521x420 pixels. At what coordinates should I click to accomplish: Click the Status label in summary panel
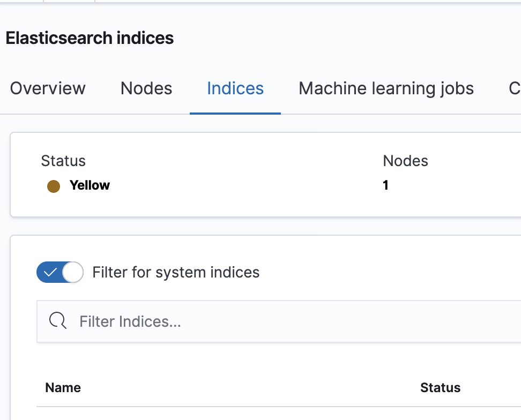[63, 161]
